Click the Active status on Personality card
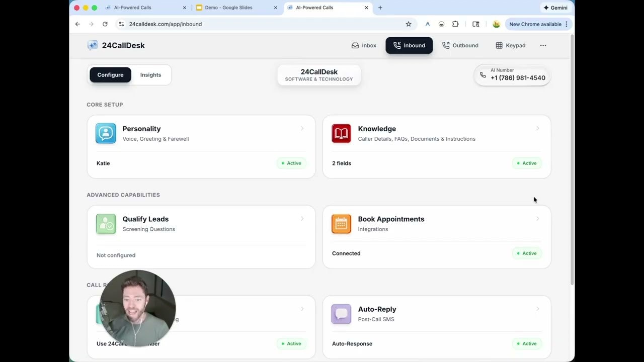The image size is (644, 362). pyautogui.click(x=291, y=163)
